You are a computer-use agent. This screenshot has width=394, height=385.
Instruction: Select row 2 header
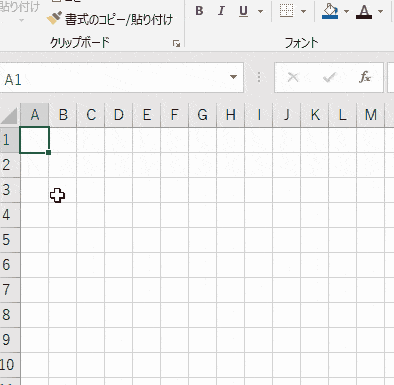click(x=10, y=165)
